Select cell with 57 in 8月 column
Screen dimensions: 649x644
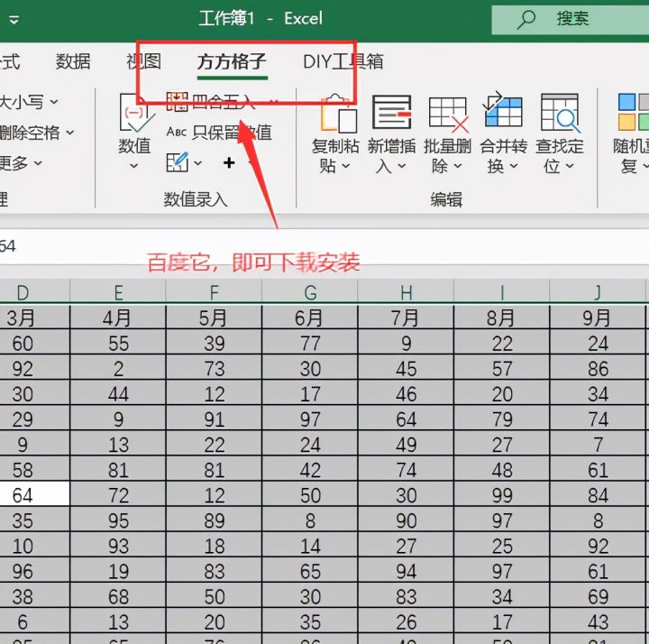tap(502, 369)
